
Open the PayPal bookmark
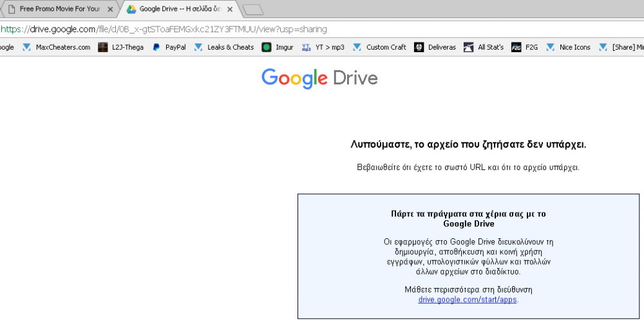pos(169,47)
